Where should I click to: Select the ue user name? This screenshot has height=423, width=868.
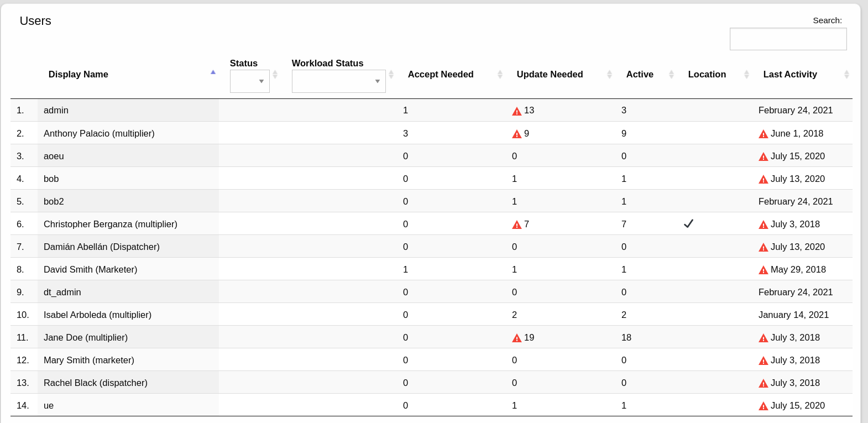[49, 405]
